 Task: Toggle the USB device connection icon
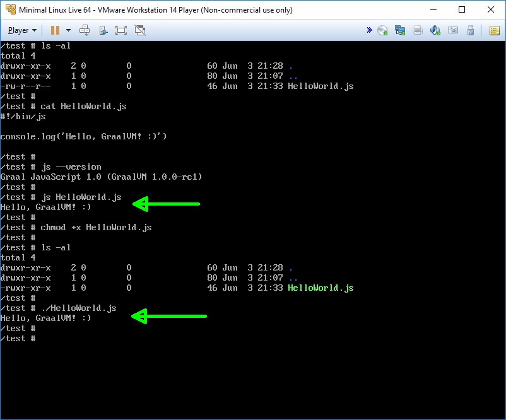point(470,30)
